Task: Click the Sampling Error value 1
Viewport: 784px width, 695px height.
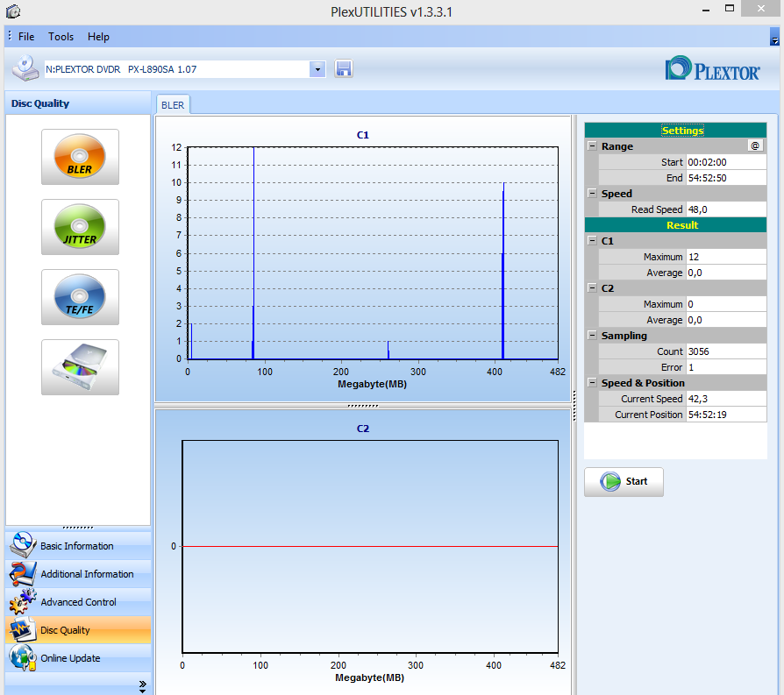Action: pyautogui.click(x=726, y=367)
